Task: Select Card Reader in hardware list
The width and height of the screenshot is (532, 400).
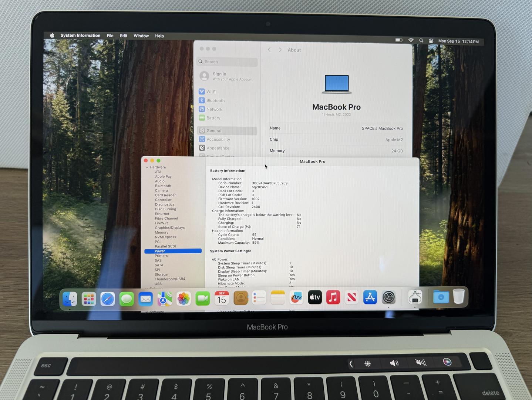Action: pos(165,195)
